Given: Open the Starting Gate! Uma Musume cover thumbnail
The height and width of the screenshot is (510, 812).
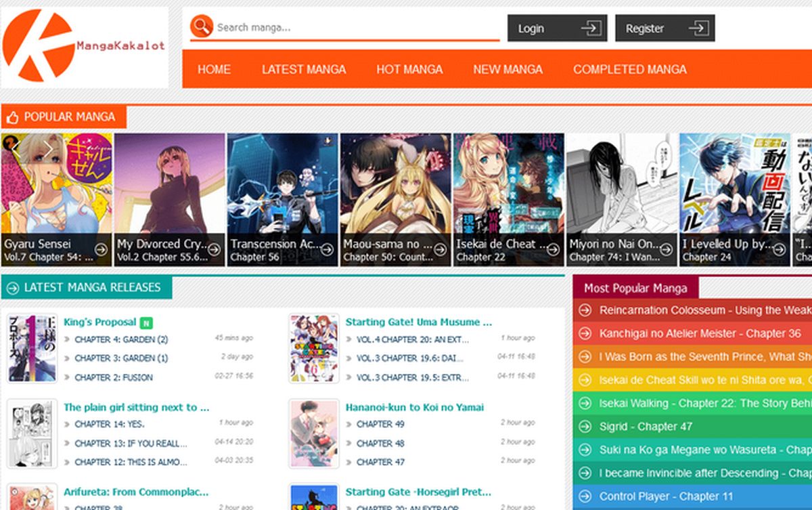Looking at the screenshot, I should click(x=314, y=348).
